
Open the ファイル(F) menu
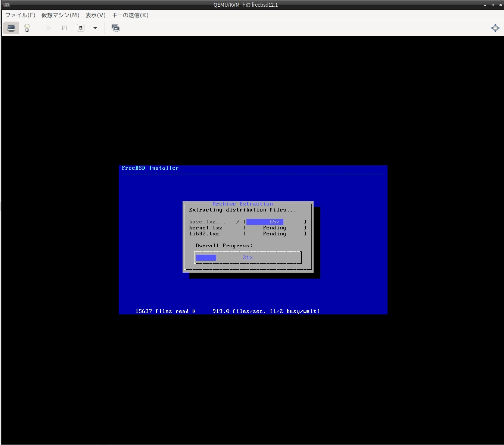(20, 15)
